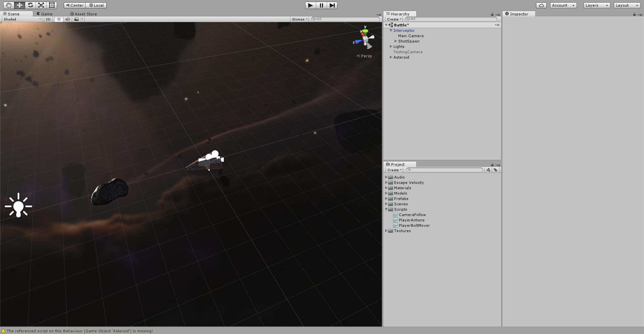The width and height of the screenshot is (644, 334).
Task: Click the missing script warning message
Action: (79, 331)
